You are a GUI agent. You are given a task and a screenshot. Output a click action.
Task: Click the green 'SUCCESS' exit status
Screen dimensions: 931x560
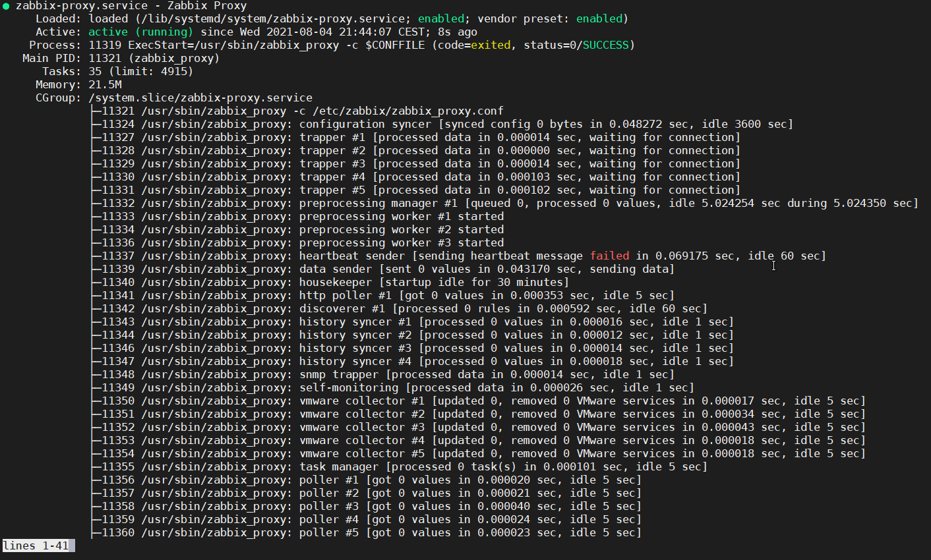point(605,45)
